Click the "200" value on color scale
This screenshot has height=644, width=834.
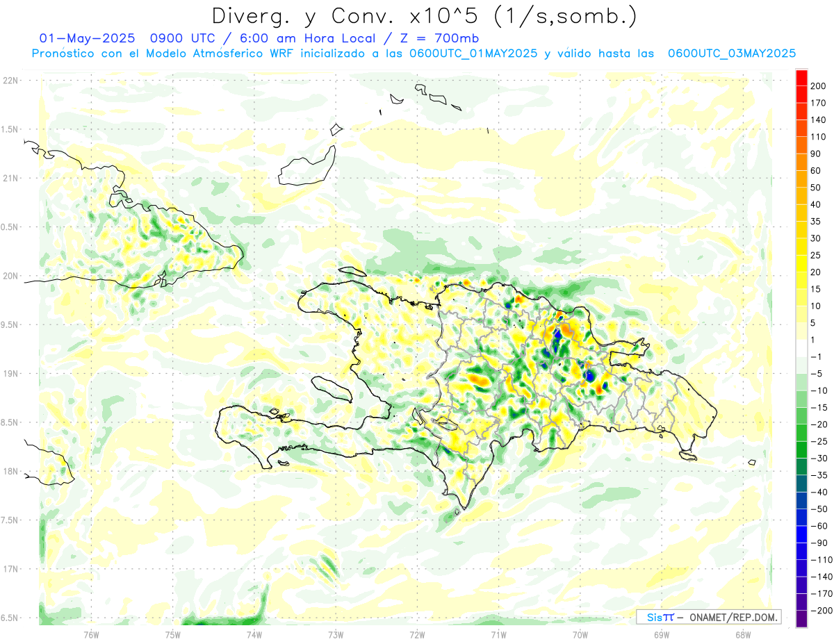click(818, 86)
